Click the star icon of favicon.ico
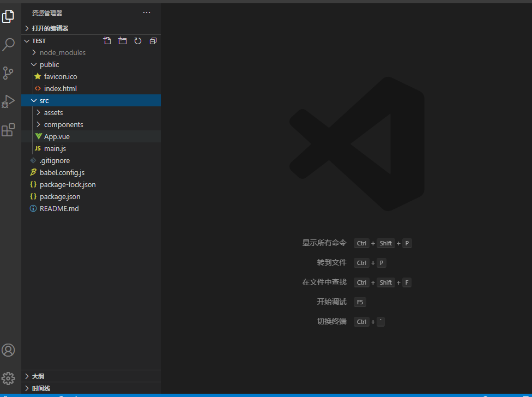Screen dimensions: 532x397 click(38, 76)
